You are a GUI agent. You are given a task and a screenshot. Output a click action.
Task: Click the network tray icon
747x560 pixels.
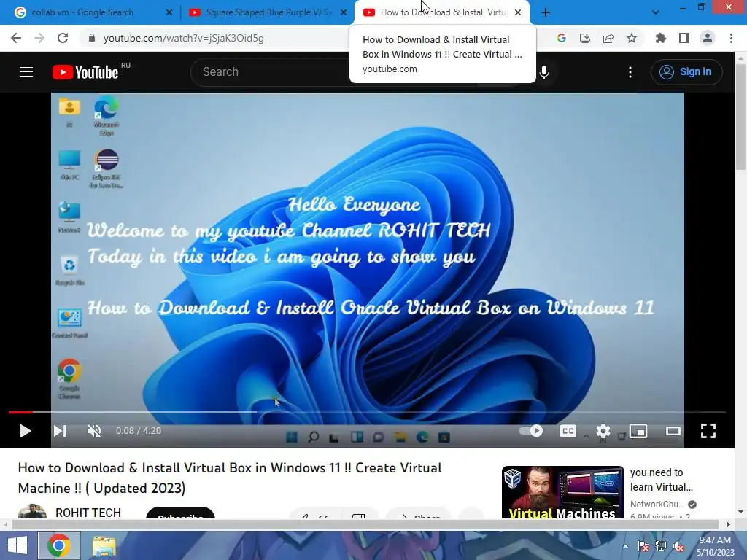coord(661,546)
